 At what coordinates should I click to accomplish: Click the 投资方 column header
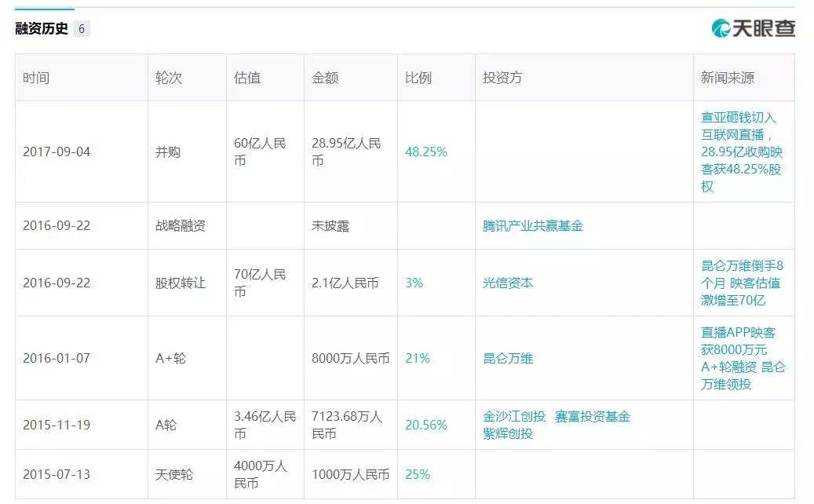(x=502, y=78)
